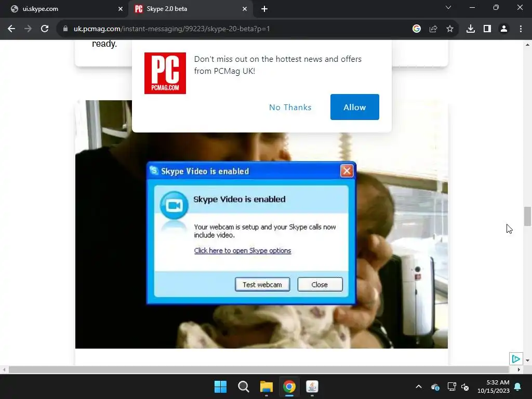Image resolution: width=532 pixels, height=399 pixels.
Task: Click the Skype logo in dialog title
Action: coord(154,170)
